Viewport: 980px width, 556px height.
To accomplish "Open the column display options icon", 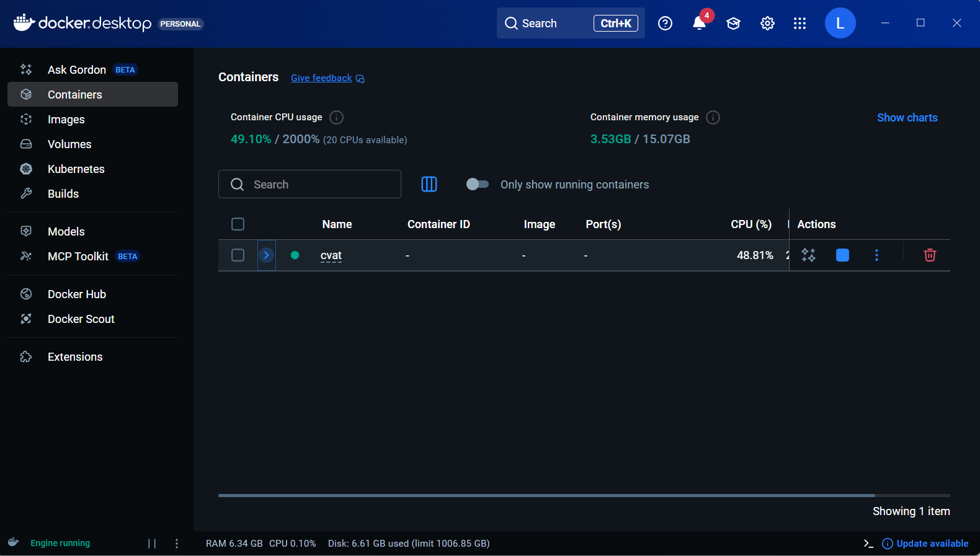I will click(429, 184).
